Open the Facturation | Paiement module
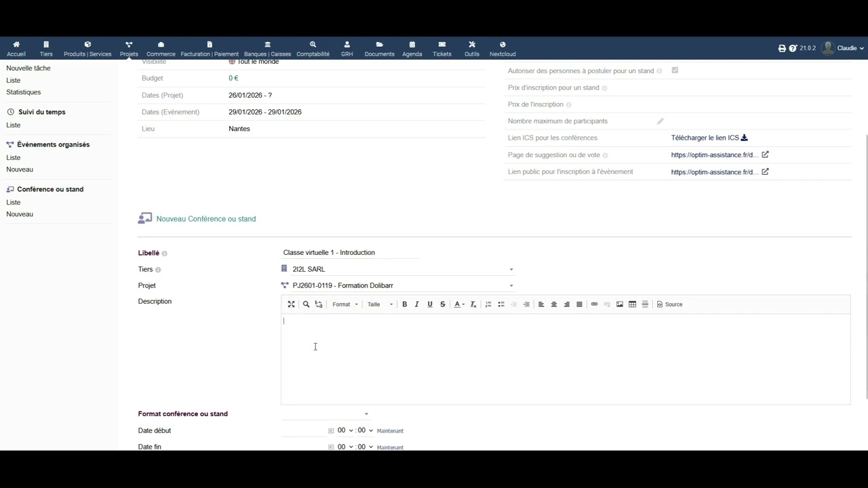Image resolution: width=868 pixels, height=488 pixels. [x=210, y=49]
